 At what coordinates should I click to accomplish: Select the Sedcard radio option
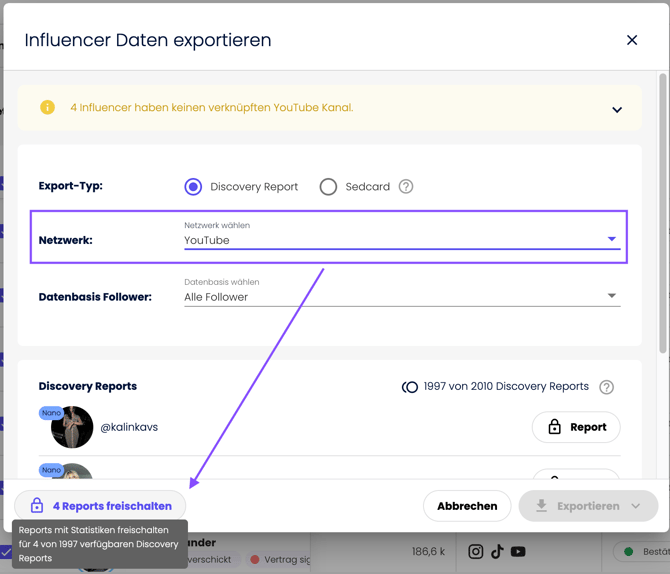click(x=328, y=187)
